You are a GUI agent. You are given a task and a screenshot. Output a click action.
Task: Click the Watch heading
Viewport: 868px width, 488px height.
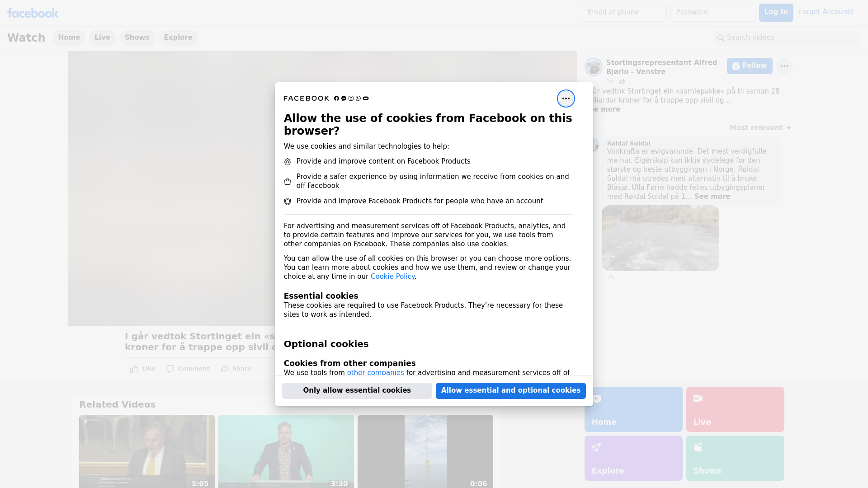[x=26, y=38]
